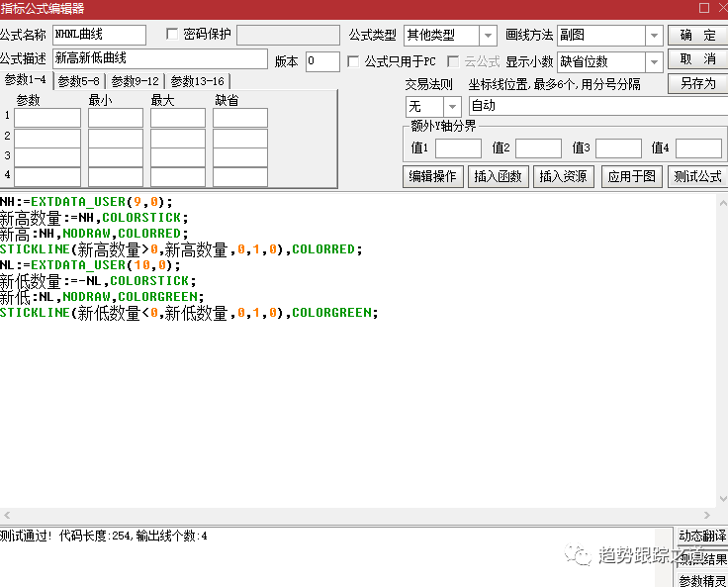Screen dimensions: 728x587
Task: Click the 插入函数 button
Action: 498,176
